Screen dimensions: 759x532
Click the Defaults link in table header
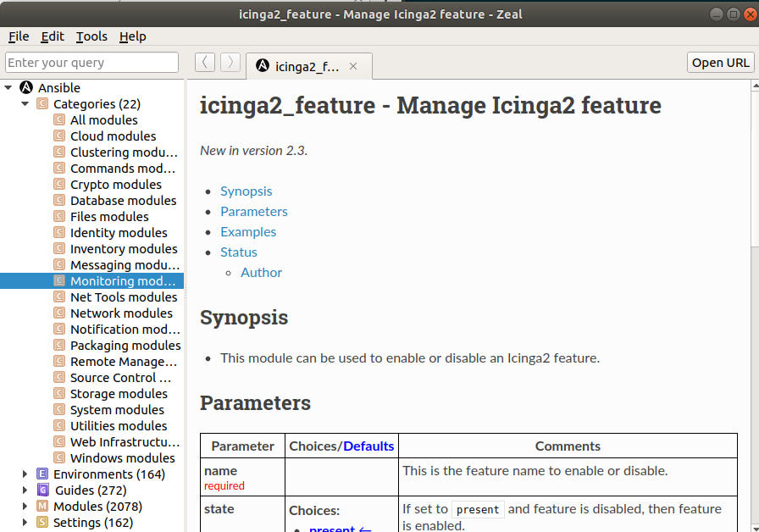(368, 446)
